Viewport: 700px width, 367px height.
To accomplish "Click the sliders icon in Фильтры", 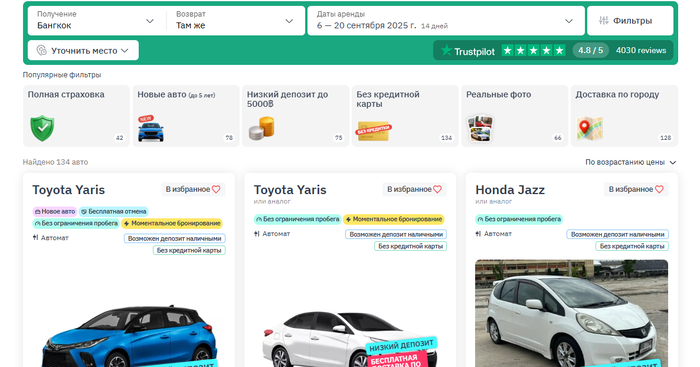I will (604, 21).
